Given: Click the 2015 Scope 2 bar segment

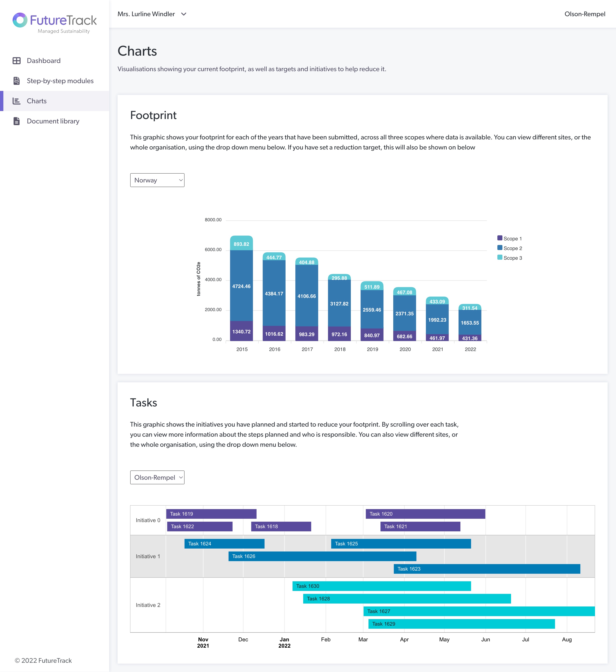Looking at the screenshot, I should coord(241,286).
